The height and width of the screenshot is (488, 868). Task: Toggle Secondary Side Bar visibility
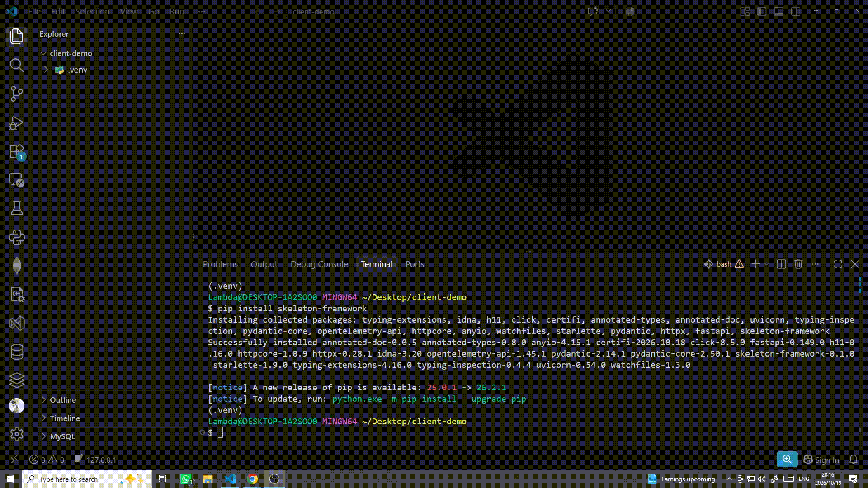click(x=796, y=12)
